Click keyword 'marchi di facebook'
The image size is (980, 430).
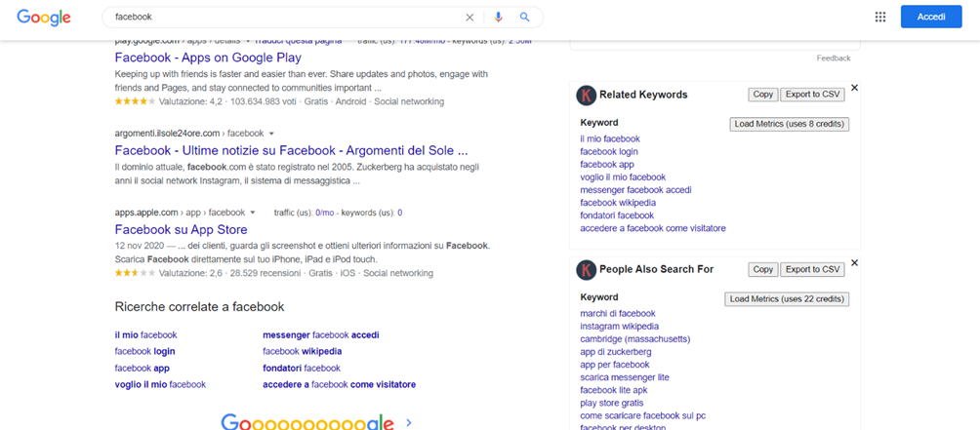click(618, 313)
